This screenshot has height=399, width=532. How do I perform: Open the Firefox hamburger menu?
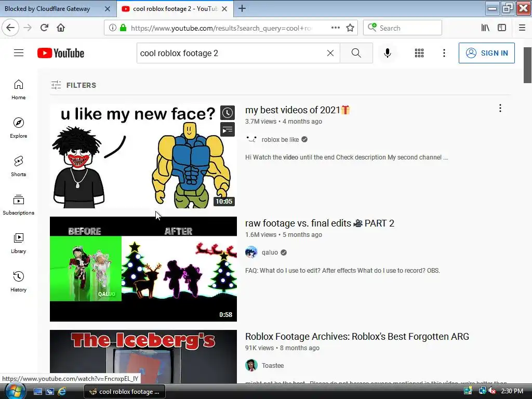tap(522, 28)
